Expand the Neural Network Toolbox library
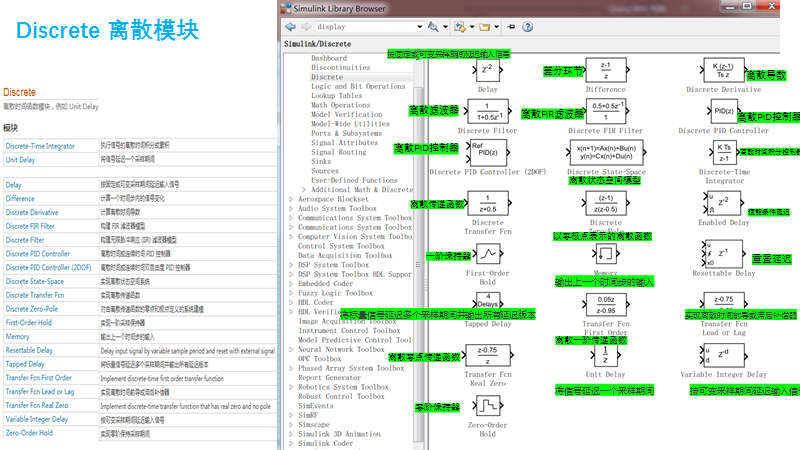Image resolution: width=800 pixels, height=450 pixels. pos(291,349)
